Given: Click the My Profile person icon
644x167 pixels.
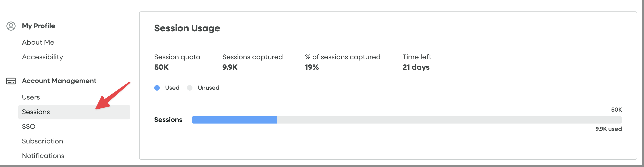Looking at the screenshot, I should (11, 26).
